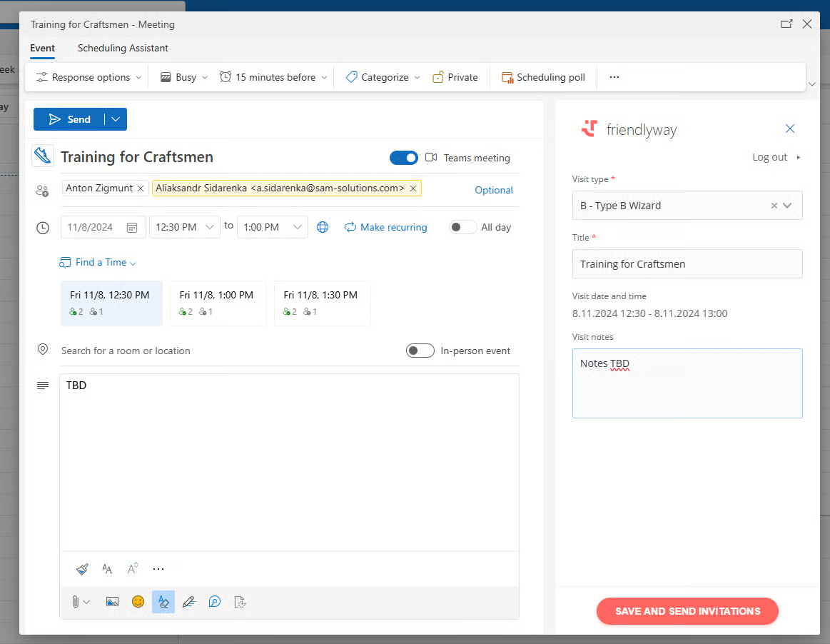Click the time zone globe icon
This screenshot has height=644, width=830.
(x=323, y=227)
